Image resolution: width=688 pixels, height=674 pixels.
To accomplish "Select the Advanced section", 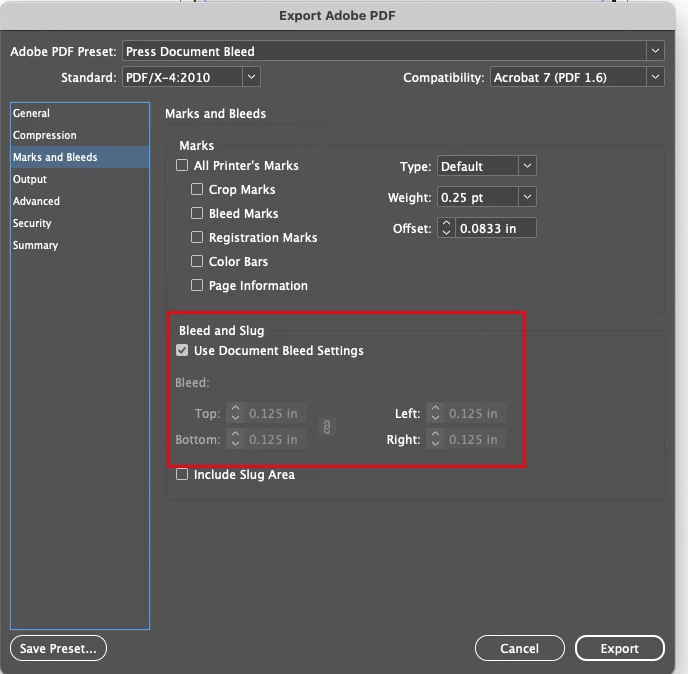I will pyautogui.click(x=80, y=201).
